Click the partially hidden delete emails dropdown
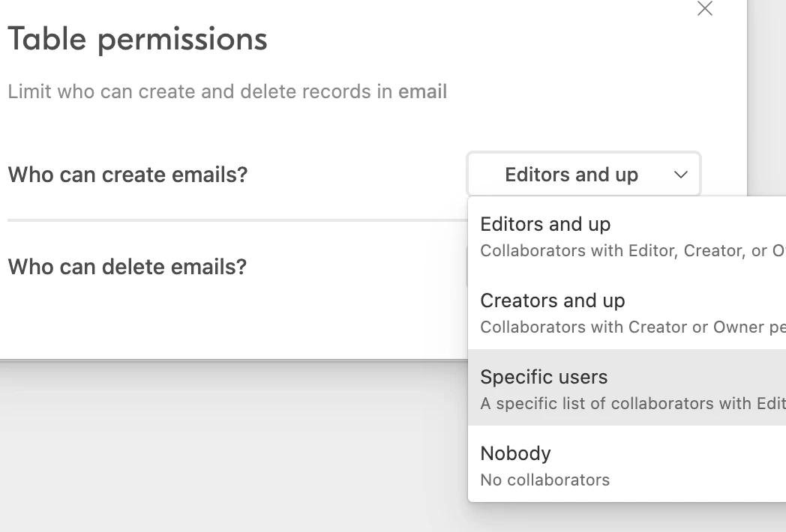Image resolution: width=786 pixels, height=532 pixels. (x=467, y=267)
